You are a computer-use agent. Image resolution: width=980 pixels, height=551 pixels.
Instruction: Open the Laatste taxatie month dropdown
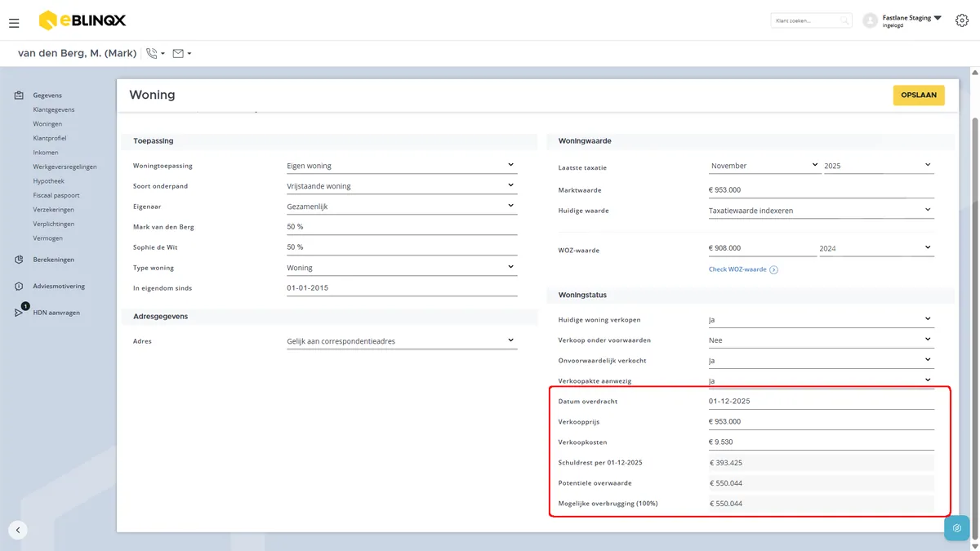(x=764, y=166)
